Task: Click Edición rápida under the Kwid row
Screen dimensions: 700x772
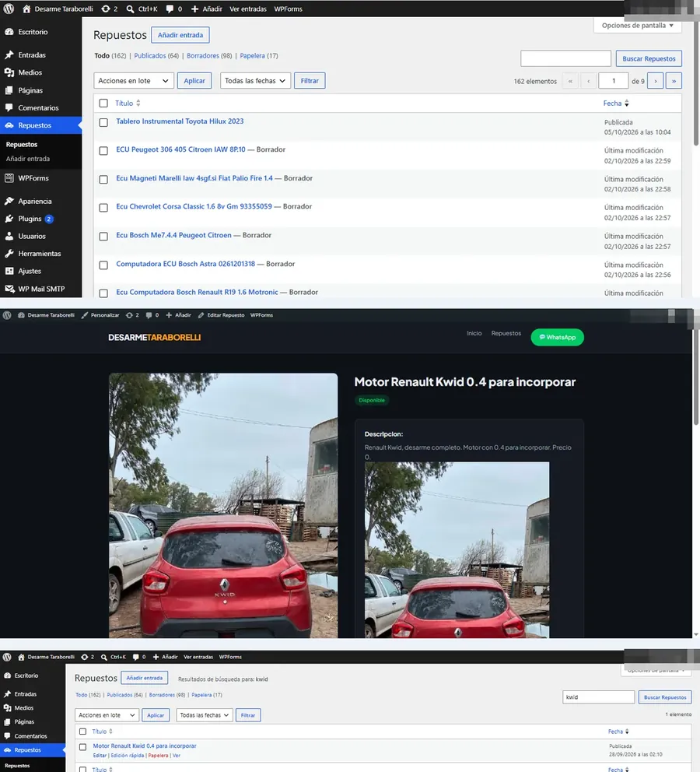Action: click(128, 755)
